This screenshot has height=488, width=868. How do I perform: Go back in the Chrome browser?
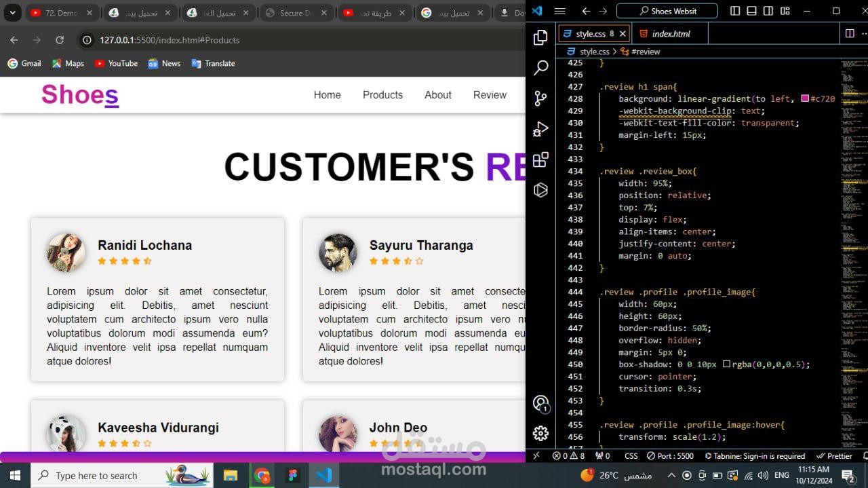(x=14, y=40)
